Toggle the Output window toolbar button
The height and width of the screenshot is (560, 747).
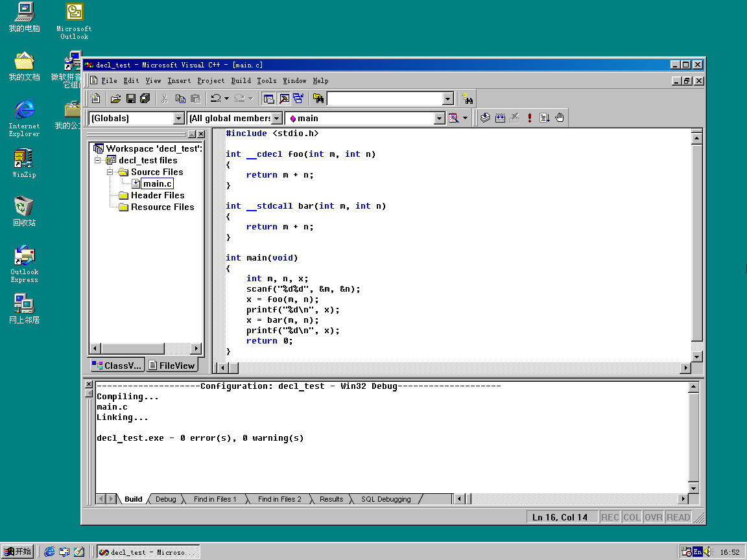[283, 99]
